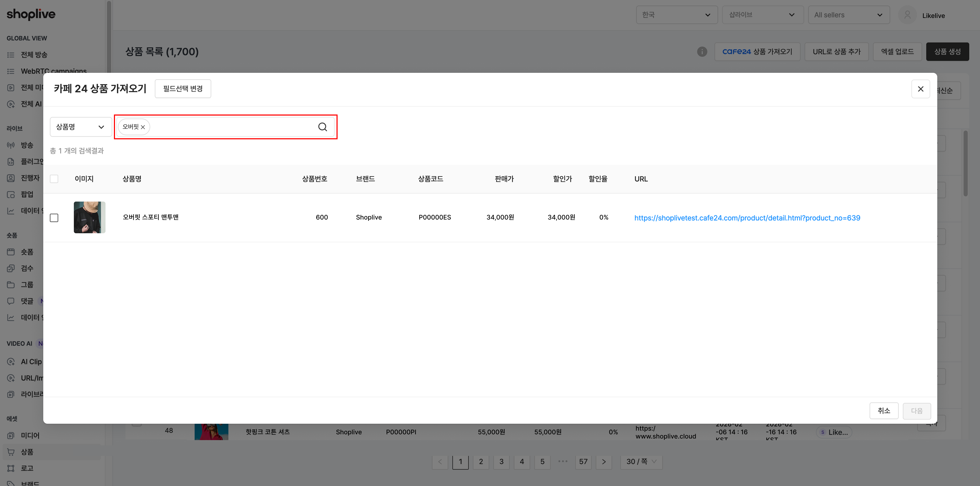Open the 샵라이브 dropdown

[762, 15]
